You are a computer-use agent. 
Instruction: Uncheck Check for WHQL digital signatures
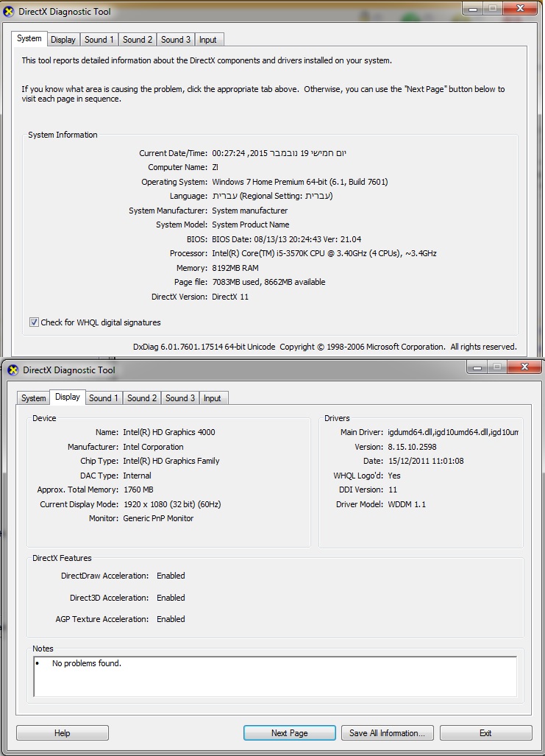pos(34,322)
